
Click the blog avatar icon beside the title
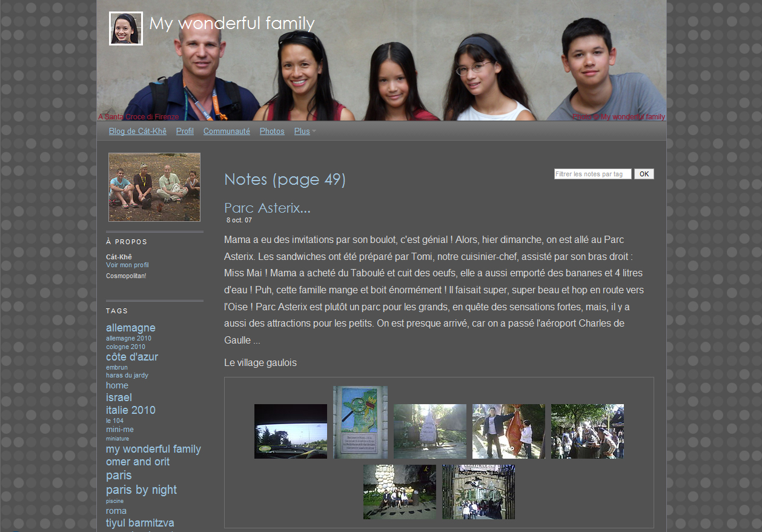(126, 28)
